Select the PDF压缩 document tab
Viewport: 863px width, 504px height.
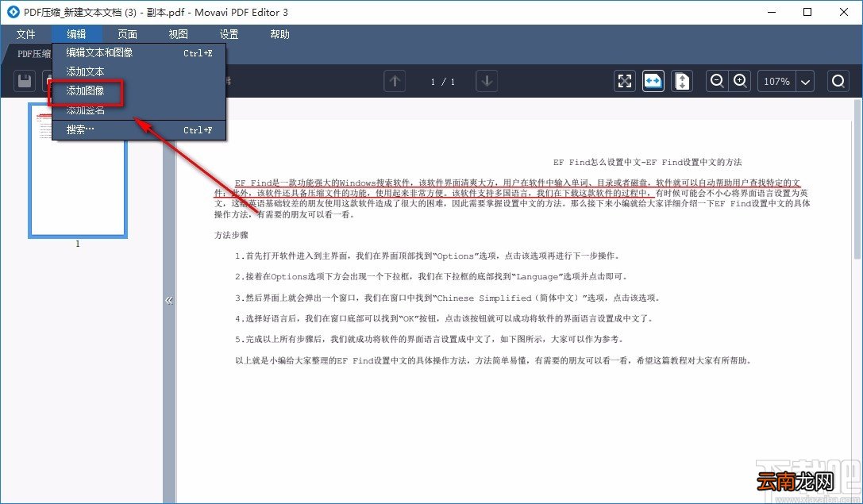coord(32,54)
